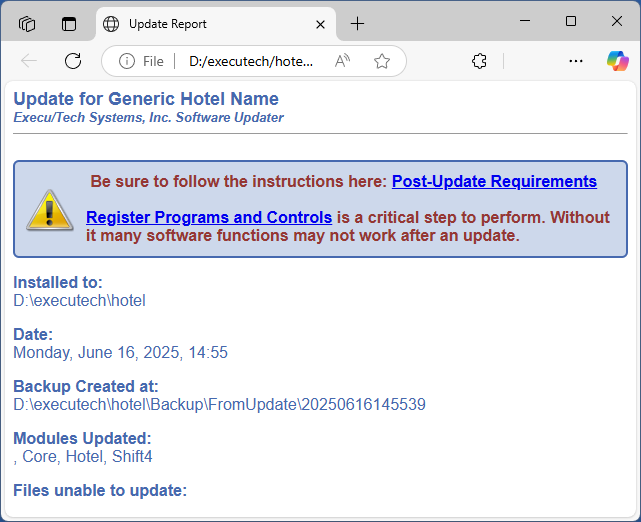Maximize the browser window

pos(571,21)
